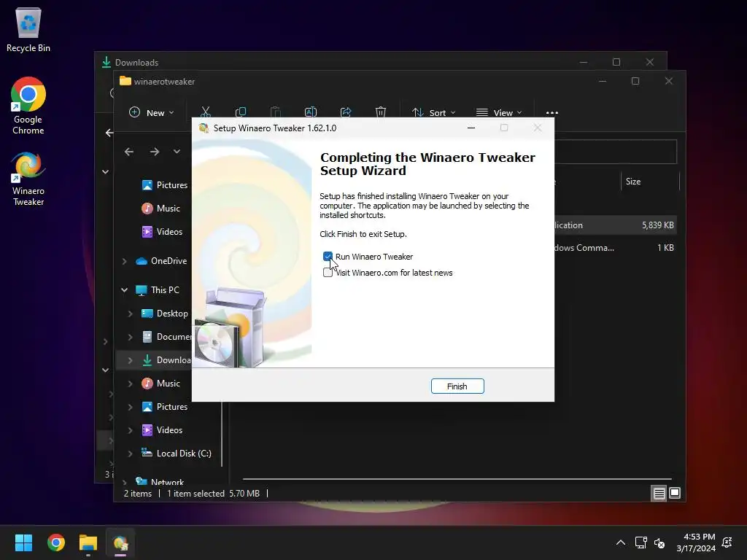Open Winaero Tweaker desktop shortcut
Screen dimensions: 747x560
(28, 179)
